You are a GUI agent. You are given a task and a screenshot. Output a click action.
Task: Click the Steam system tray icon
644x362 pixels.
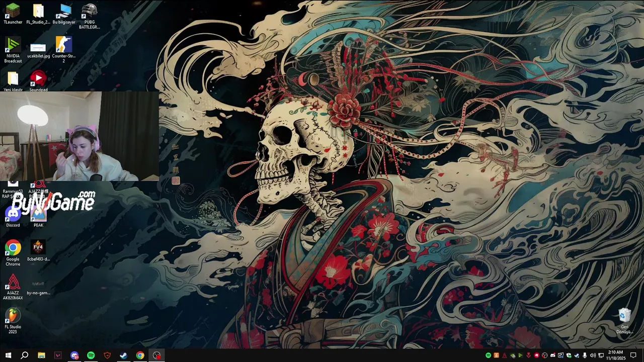[577, 355]
